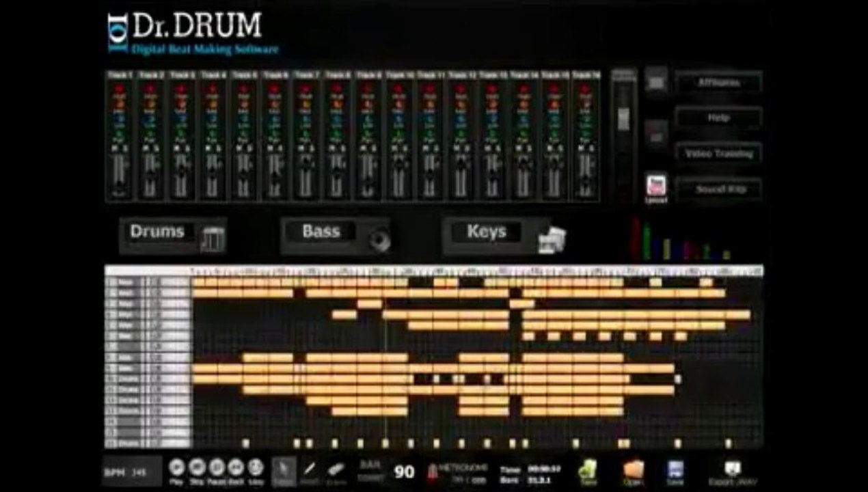This screenshot has height=492, width=868.
Task: Click the bar count value 90
Action: pos(404,471)
